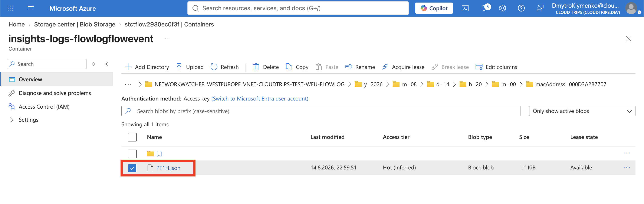Click the Paste toolbar item
This screenshot has height=204, width=644.
click(x=327, y=67)
